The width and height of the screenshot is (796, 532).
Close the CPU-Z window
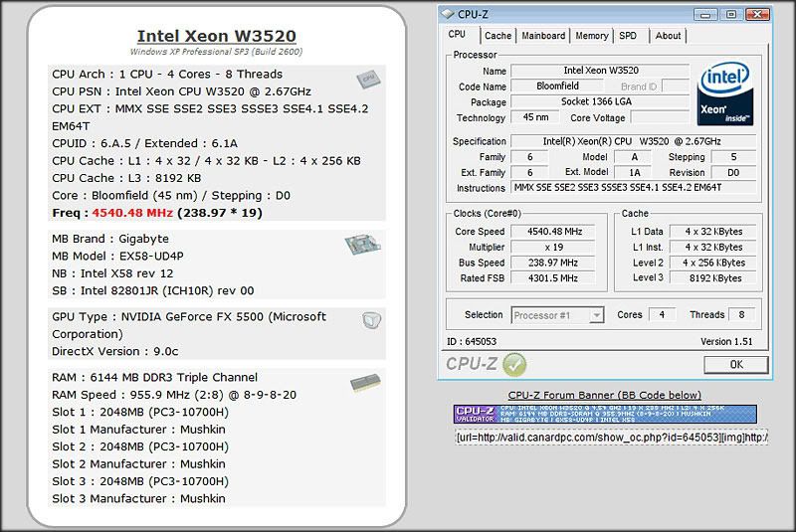coord(757,14)
